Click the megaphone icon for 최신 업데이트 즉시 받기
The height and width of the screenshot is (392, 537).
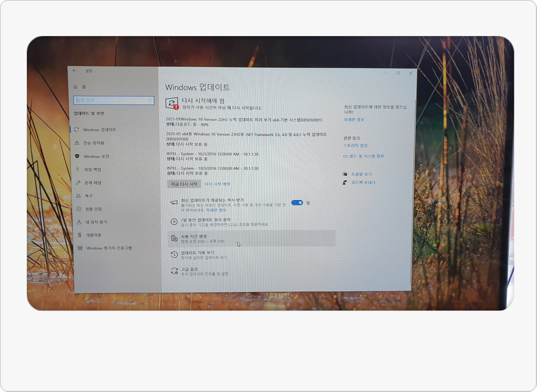click(x=174, y=203)
